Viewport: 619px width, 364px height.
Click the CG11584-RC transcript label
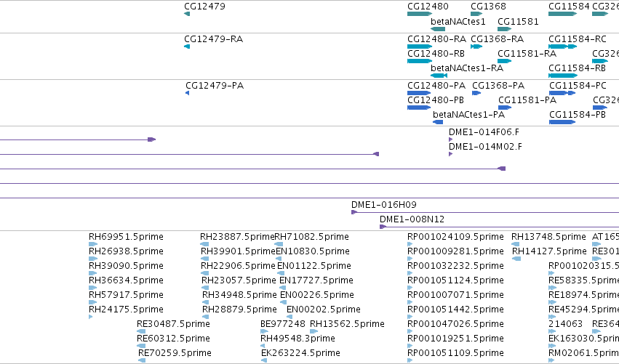pyautogui.click(x=578, y=39)
